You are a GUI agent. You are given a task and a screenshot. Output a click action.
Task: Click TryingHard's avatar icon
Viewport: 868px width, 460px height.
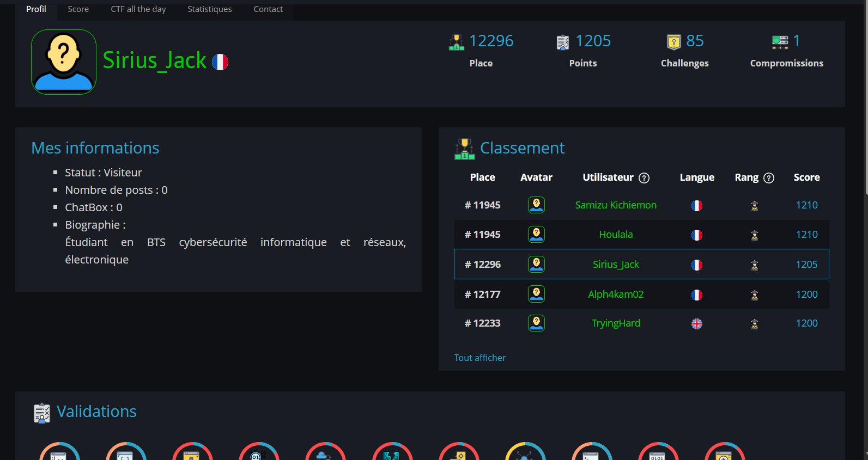click(x=536, y=323)
